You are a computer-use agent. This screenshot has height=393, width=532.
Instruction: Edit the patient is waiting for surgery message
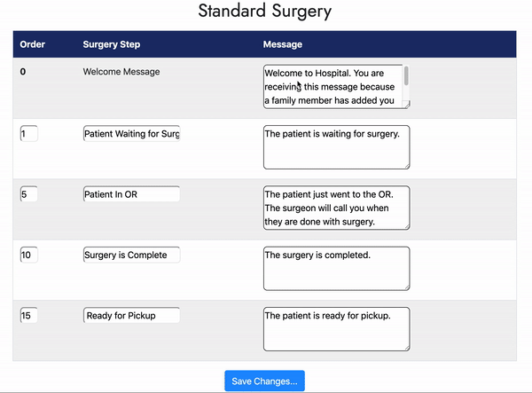point(336,146)
